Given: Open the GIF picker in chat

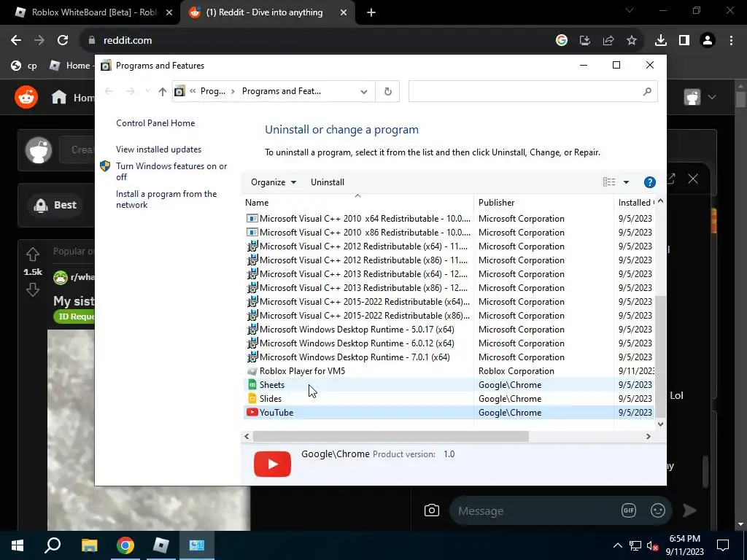Looking at the screenshot, I should 629,510.
